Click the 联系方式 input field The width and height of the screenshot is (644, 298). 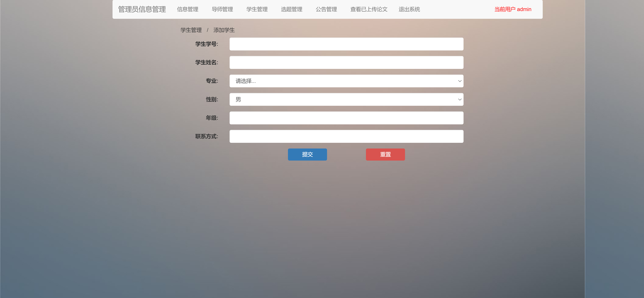coord(346,136)
